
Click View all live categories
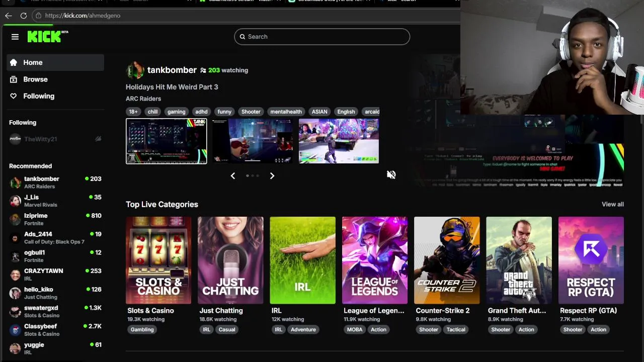[x=613, y=204]
